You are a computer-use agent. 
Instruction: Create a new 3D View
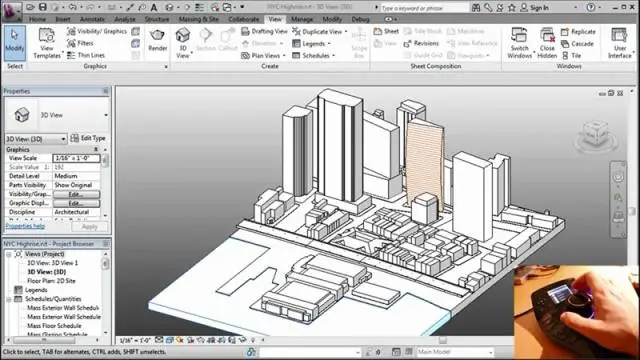(x=182, y=43)
